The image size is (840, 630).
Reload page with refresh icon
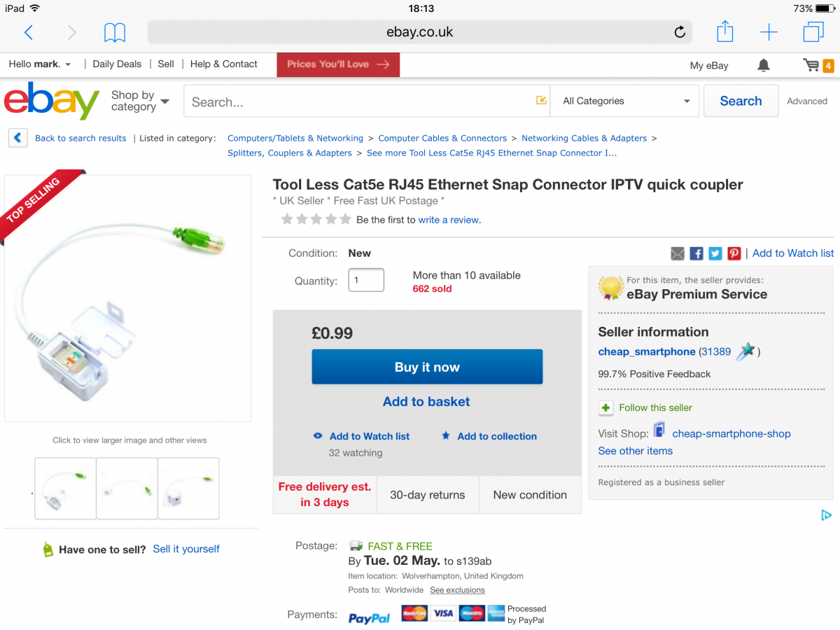pos(679,32)
